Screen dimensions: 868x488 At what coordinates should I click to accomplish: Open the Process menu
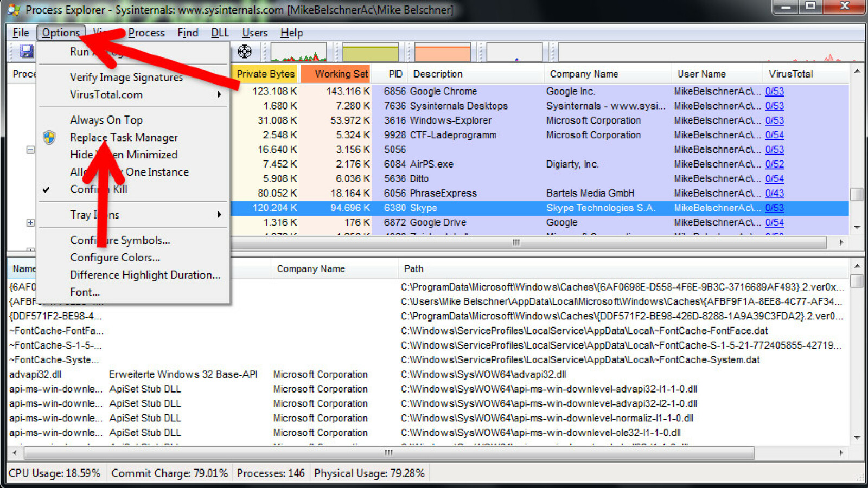pyautogui.click(x=146, y=33)
